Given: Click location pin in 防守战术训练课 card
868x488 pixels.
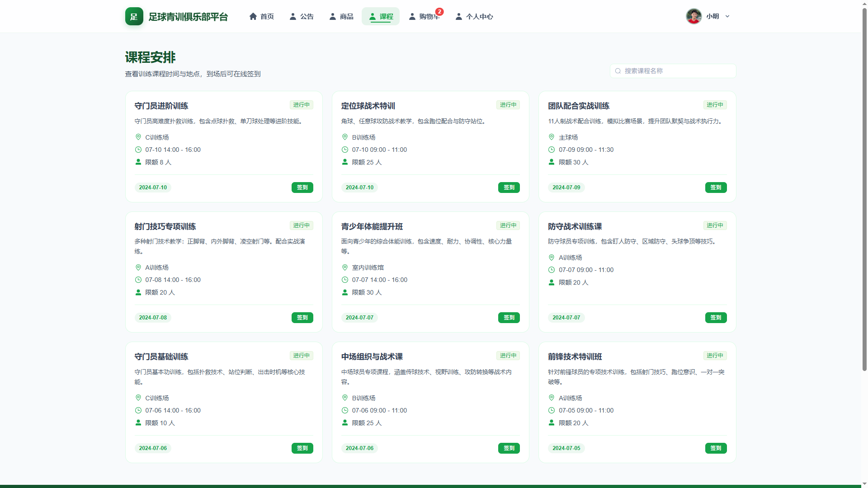Looking at the screenshot, I should pos(552,258).
